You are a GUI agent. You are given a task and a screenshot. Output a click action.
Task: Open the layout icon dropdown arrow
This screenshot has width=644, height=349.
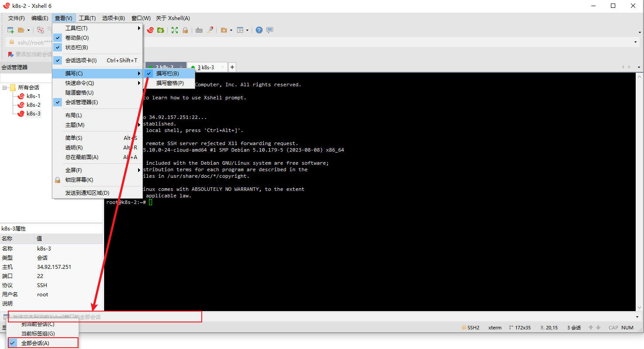[x=247, y=30]
